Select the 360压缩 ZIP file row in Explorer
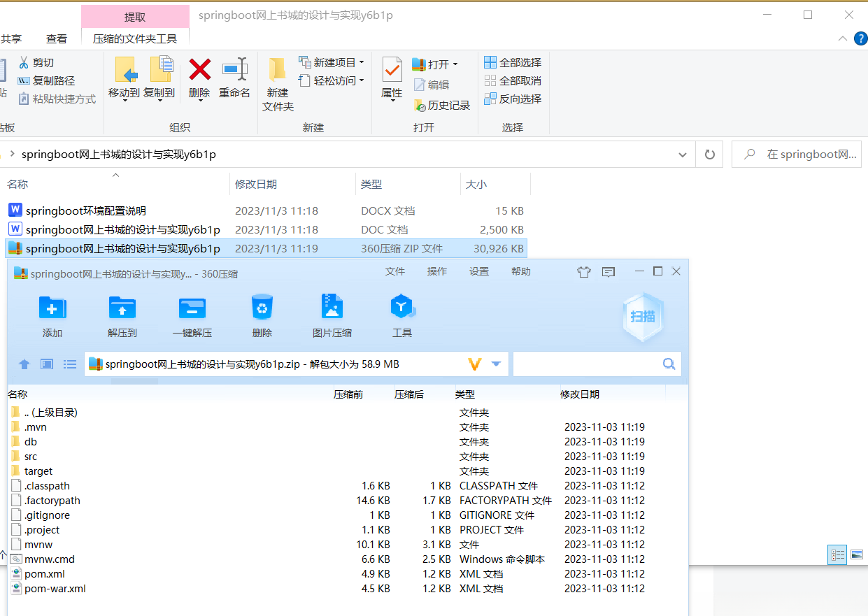Viewport: 868px width, 616px height. click(x=266, y=248)
